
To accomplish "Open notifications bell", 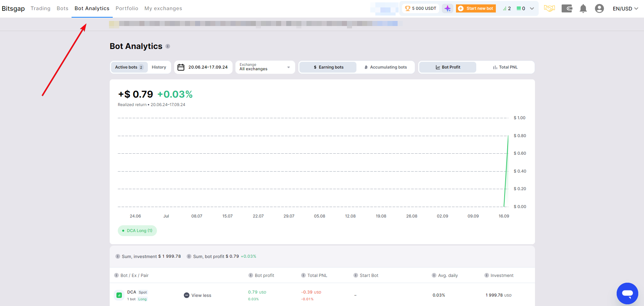I will pyautogui.click(x=583, y=8).
